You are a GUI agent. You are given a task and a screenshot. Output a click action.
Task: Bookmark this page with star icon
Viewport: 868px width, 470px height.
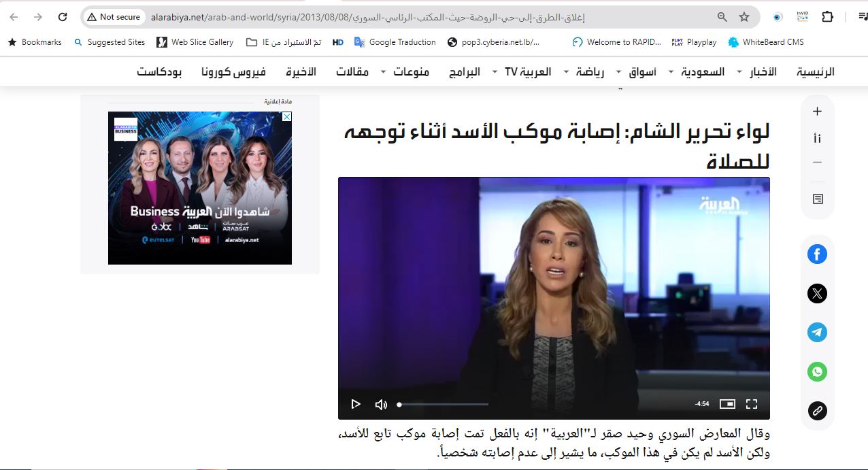pos(744,17)
